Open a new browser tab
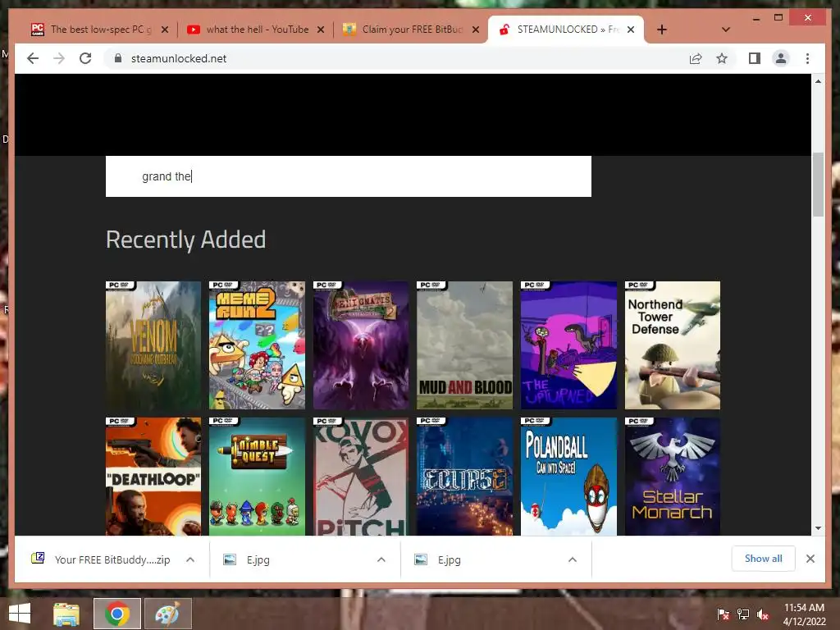Image resolution: width=840 pixels, height=630 pixels. (662, 30)
